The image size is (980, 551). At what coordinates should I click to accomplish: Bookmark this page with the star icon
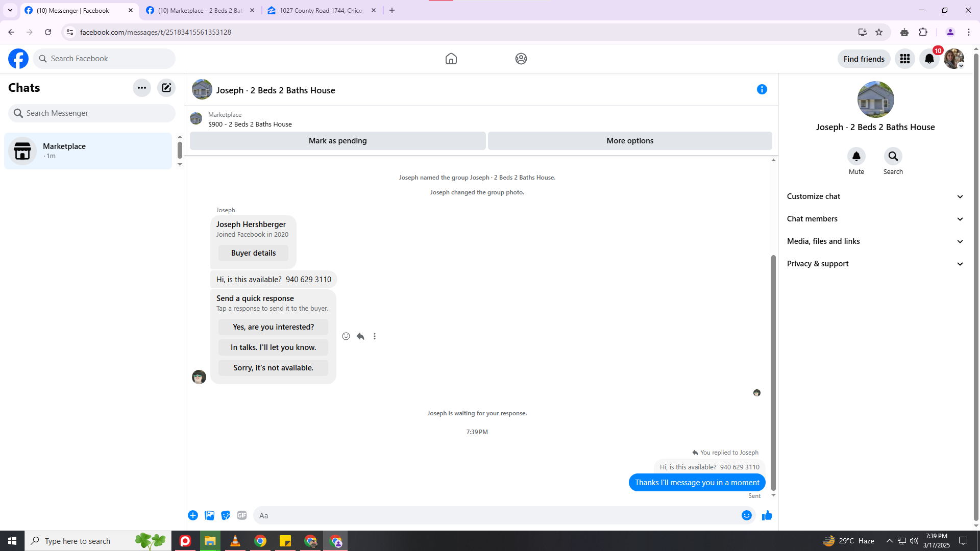coord(879,32)
